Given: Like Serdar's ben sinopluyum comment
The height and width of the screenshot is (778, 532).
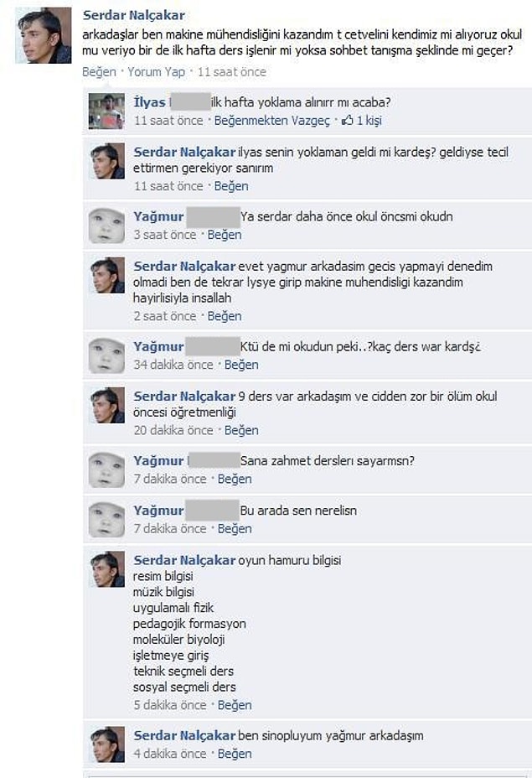Looking at the screenshot, I should (235, 754).
